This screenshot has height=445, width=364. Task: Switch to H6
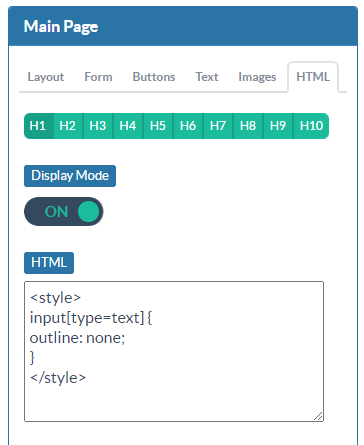[188, 126]
